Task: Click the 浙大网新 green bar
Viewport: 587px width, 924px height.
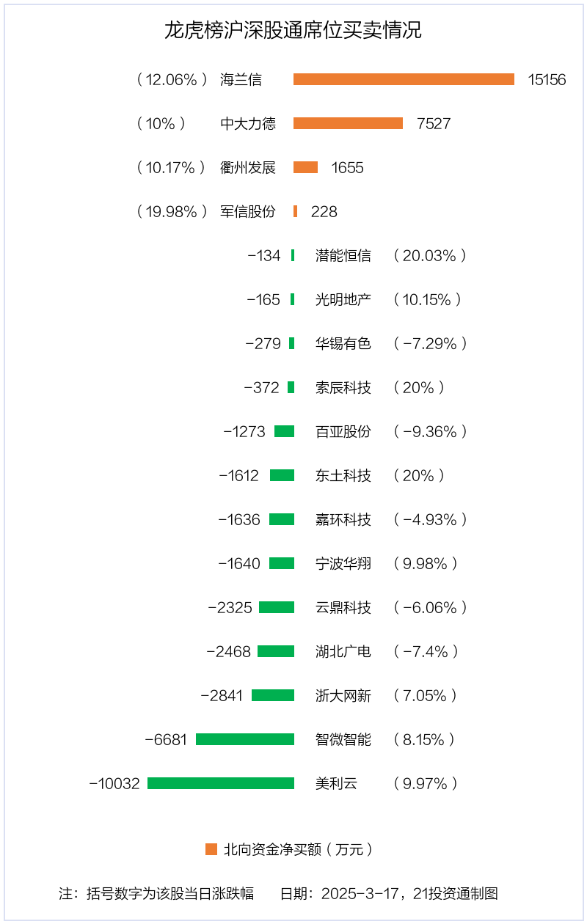Action: [273, 695]
